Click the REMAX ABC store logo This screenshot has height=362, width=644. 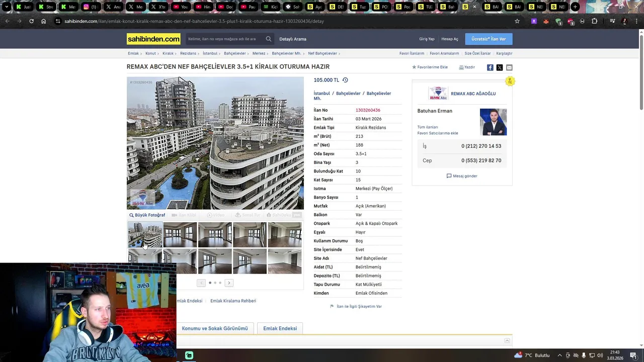[438, 94]
